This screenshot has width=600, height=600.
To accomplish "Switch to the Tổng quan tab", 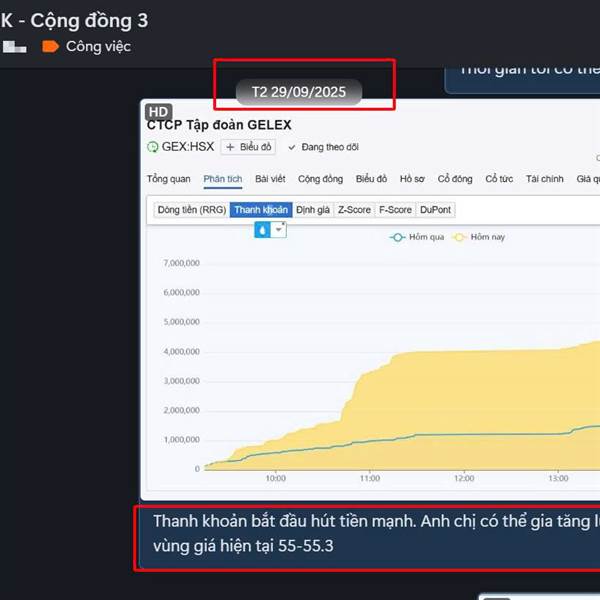I will (169, 179).
